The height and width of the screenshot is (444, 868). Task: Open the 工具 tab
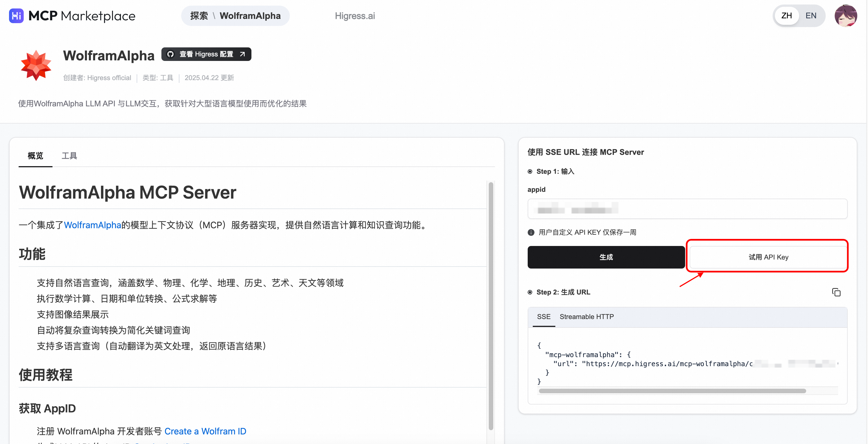click(69, 156)
